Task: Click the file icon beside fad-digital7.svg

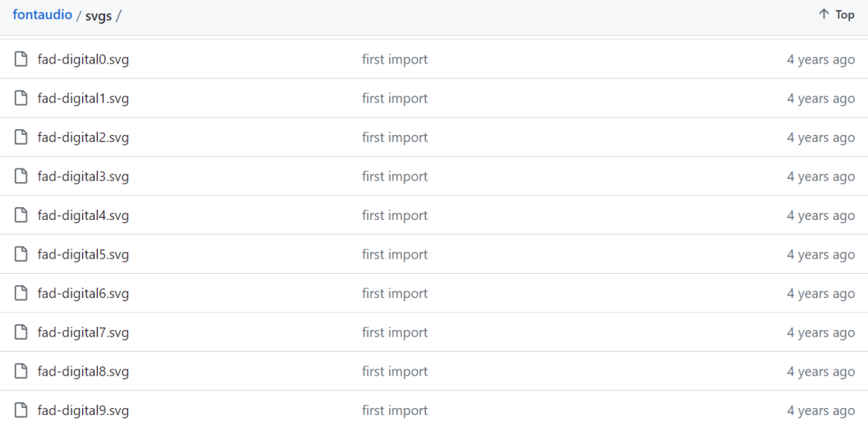Action: pos(21,332)
